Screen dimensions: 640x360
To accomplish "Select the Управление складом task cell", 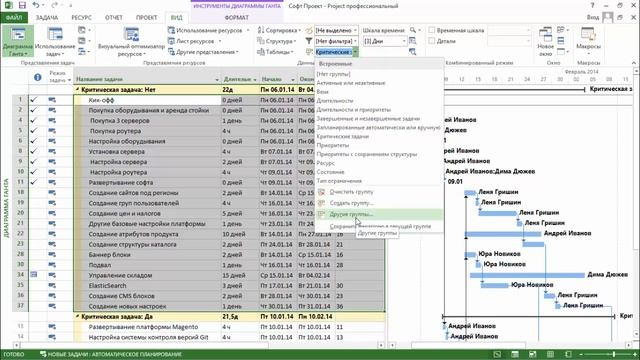I will (147, 276).
